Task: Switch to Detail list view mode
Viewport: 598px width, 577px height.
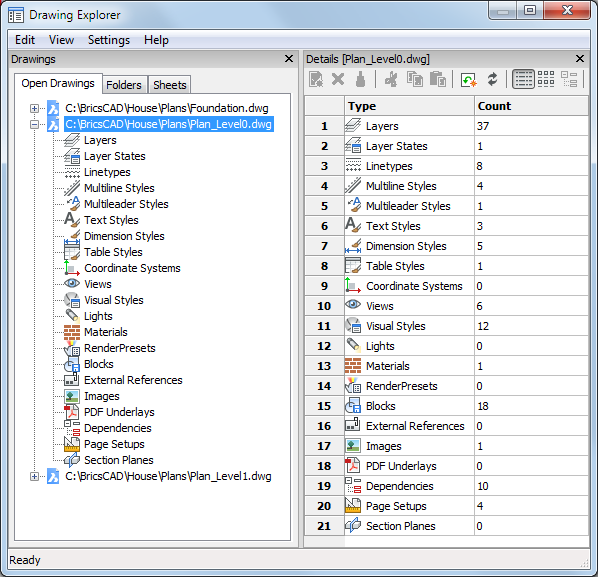Action: 523,79
